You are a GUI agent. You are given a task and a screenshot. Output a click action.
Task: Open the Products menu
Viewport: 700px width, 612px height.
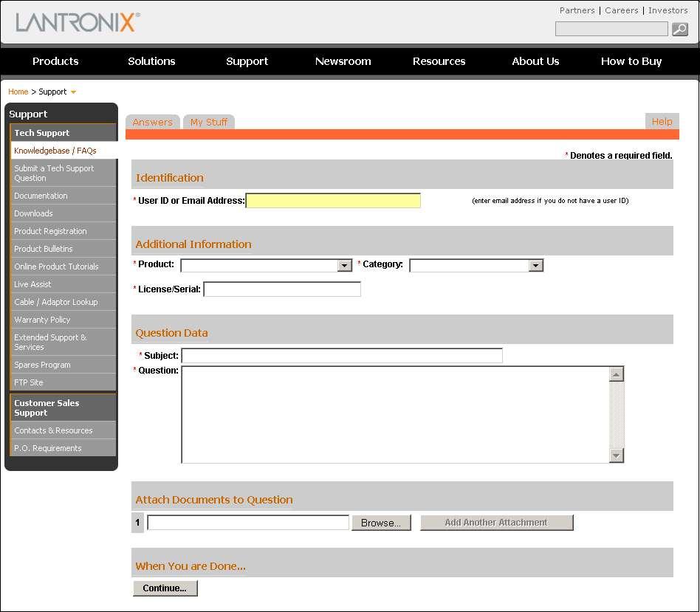coord(55,61)
